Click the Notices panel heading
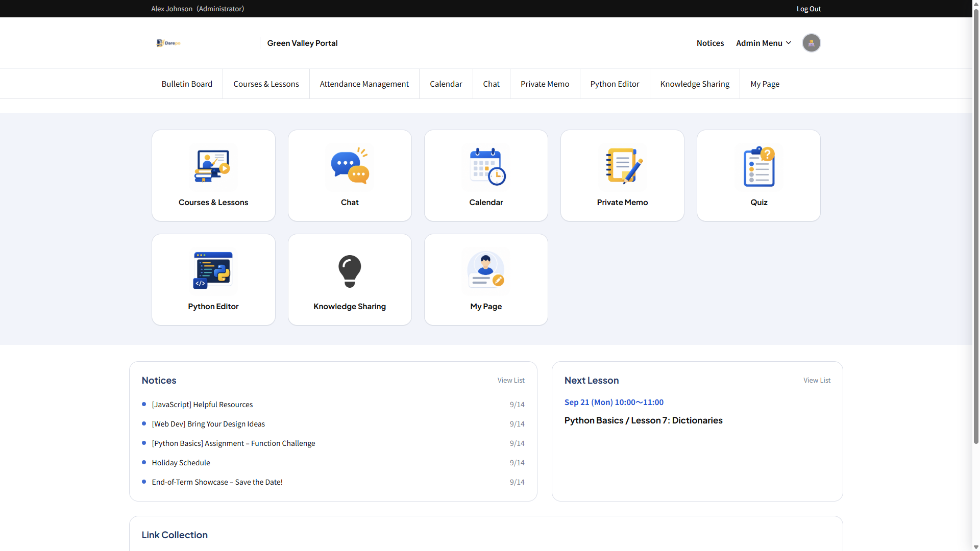 [x=159, y=380]
